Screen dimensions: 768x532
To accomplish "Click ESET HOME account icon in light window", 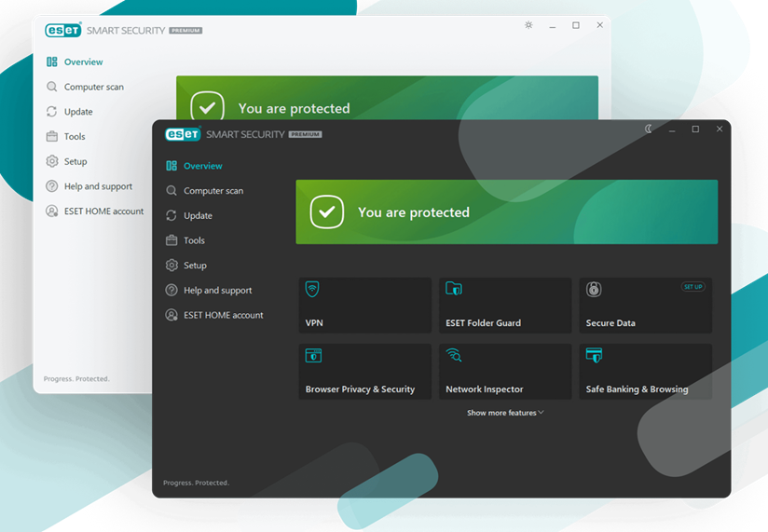I will (52, 211).
